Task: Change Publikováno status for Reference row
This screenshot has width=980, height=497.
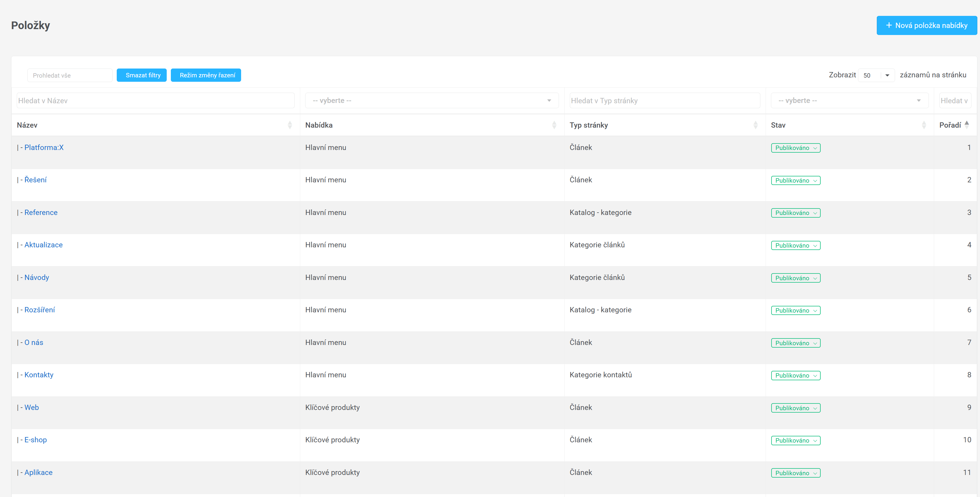Action: (x=795, y=213)
